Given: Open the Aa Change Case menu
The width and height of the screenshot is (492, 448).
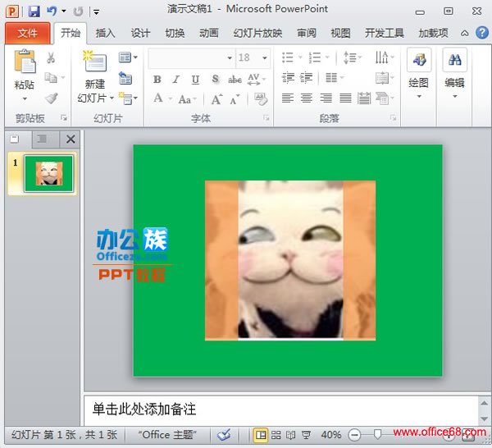Looking at the screenshot, I should click(x=187, y=99).
